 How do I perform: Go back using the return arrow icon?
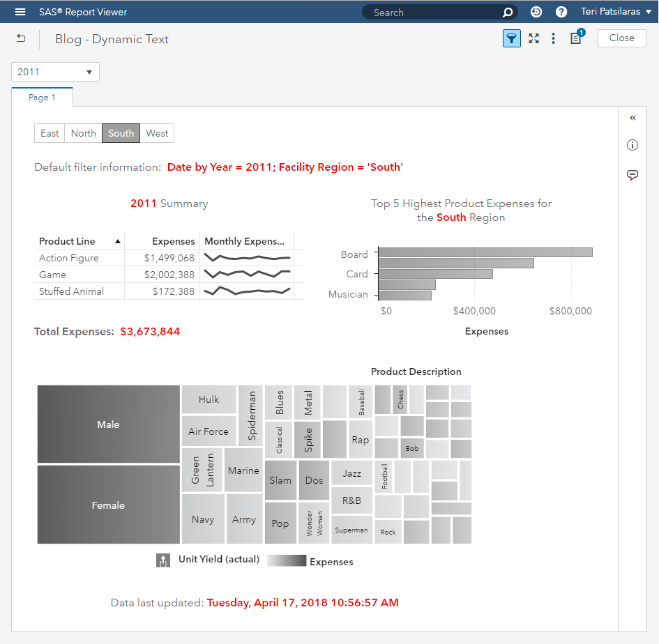pyautogui.click(x=21, y=38)
